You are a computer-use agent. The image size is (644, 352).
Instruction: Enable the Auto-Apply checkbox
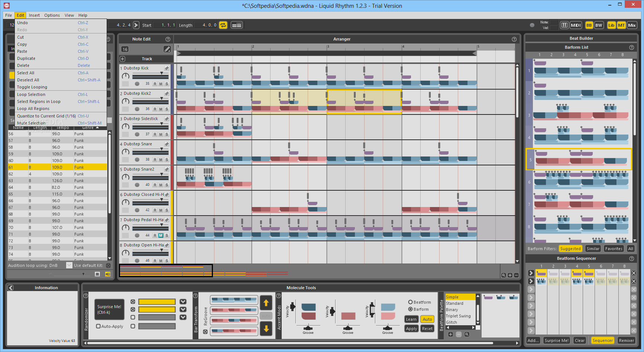(x=98, y=326)
